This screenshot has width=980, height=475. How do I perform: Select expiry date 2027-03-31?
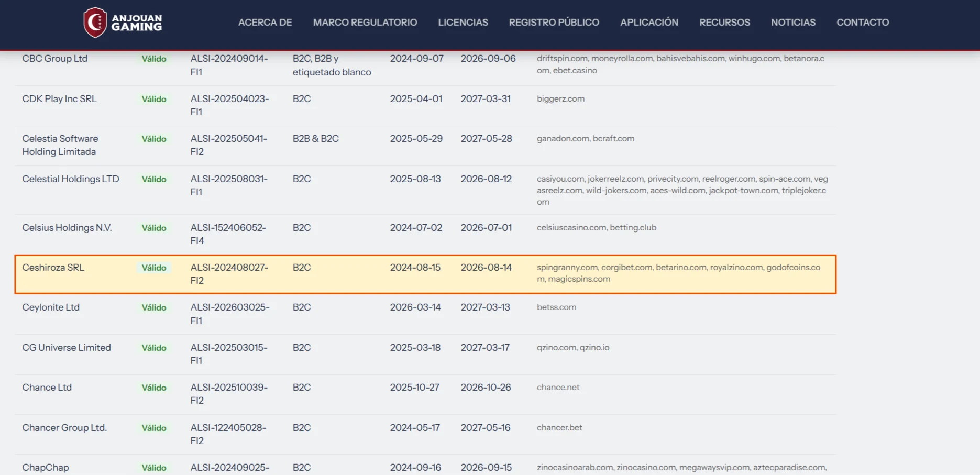click(486, 99)
